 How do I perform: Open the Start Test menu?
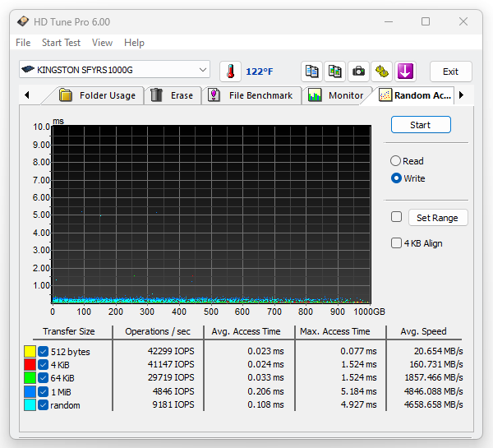tap(61, 43)
